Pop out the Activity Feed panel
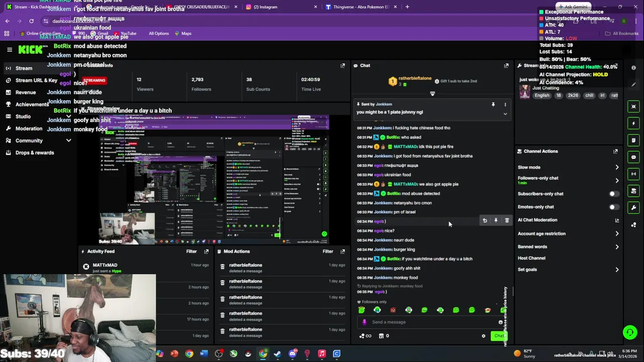Screen dimensions: 644x362 (206, 251)
